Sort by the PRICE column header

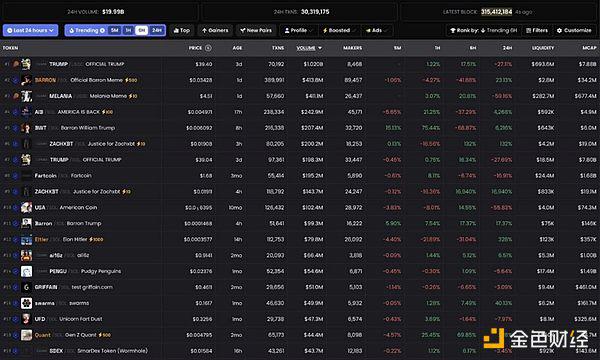pos(195,48)
